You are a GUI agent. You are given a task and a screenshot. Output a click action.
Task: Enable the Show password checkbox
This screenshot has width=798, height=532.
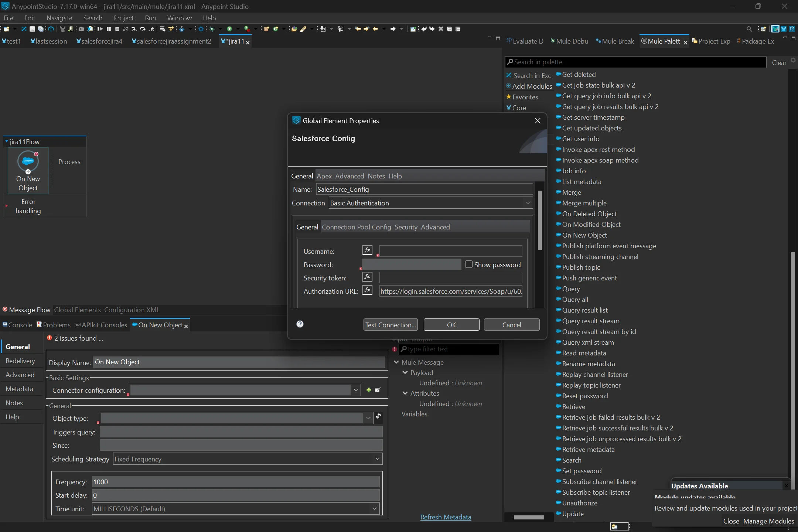tap(468, 264)
